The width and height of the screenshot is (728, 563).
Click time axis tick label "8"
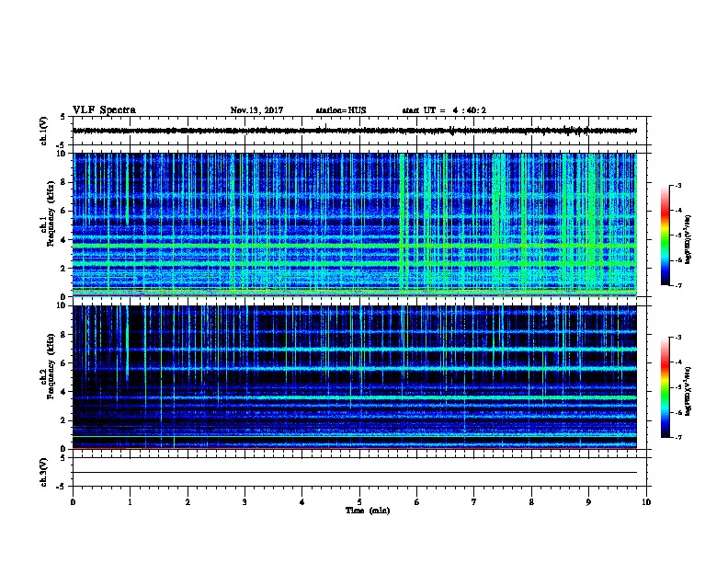[x=531, y=501]
